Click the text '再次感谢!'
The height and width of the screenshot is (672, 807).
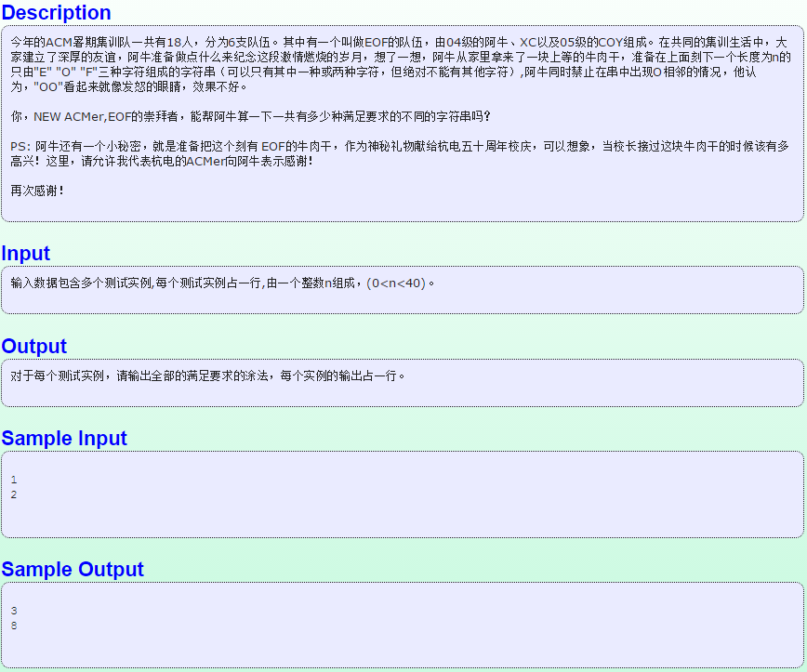coord(37,191)
